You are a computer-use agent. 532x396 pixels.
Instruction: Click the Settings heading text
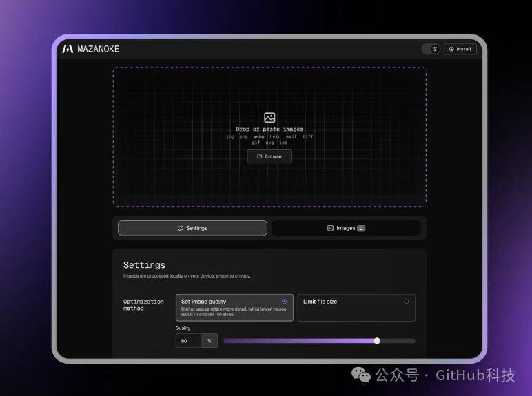point(144,265)
